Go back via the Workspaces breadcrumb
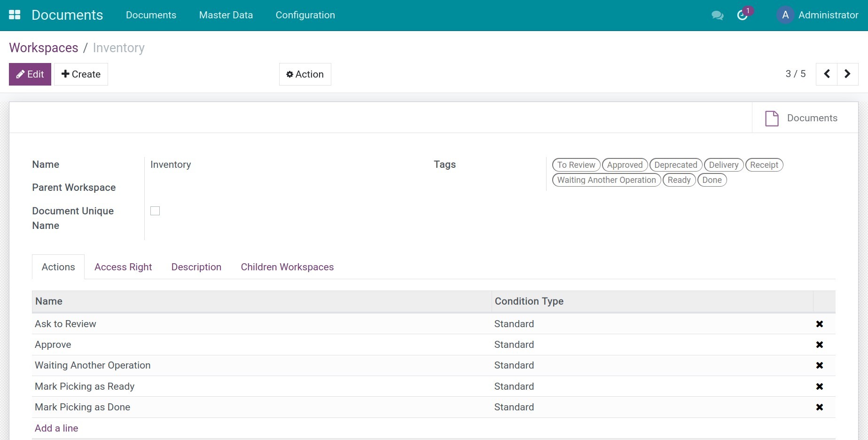 click(44, 47)
